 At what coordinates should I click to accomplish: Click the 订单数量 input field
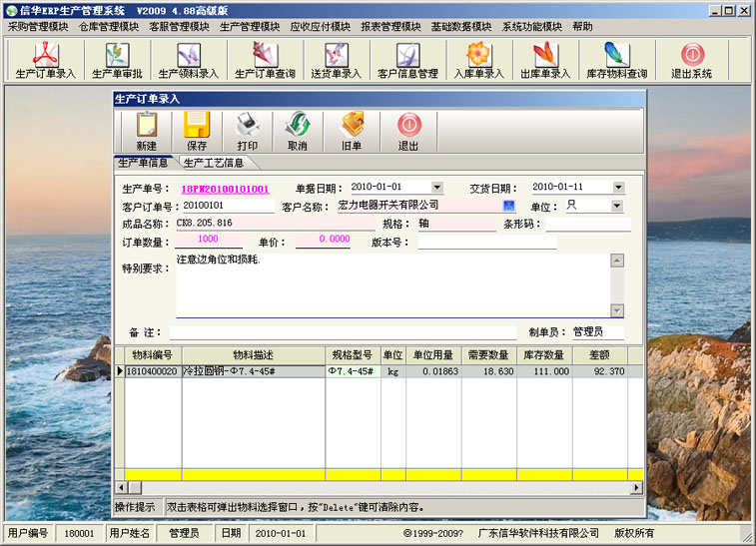tap(209, 240)
